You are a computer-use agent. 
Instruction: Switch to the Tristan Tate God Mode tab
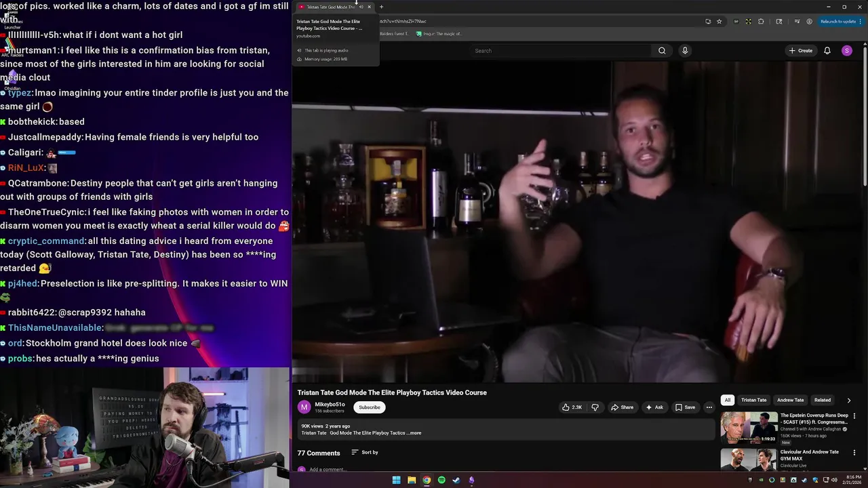point(330,7)
